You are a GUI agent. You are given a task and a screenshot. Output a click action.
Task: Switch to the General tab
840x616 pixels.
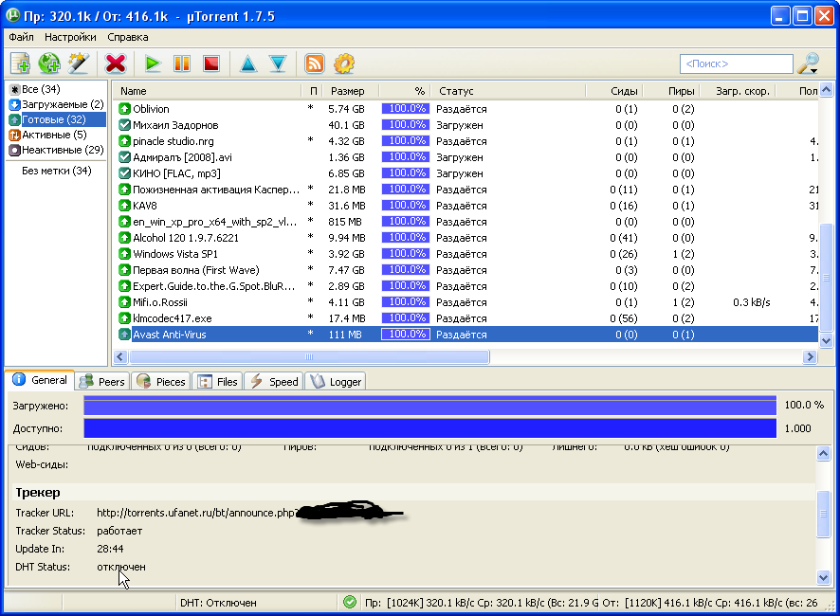pyautogui.click(x=40, y=380)
